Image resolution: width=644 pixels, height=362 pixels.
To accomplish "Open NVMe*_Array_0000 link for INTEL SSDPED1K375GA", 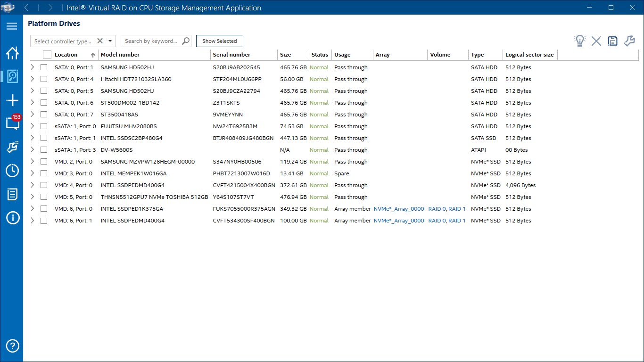I will (x=399, y=209).
